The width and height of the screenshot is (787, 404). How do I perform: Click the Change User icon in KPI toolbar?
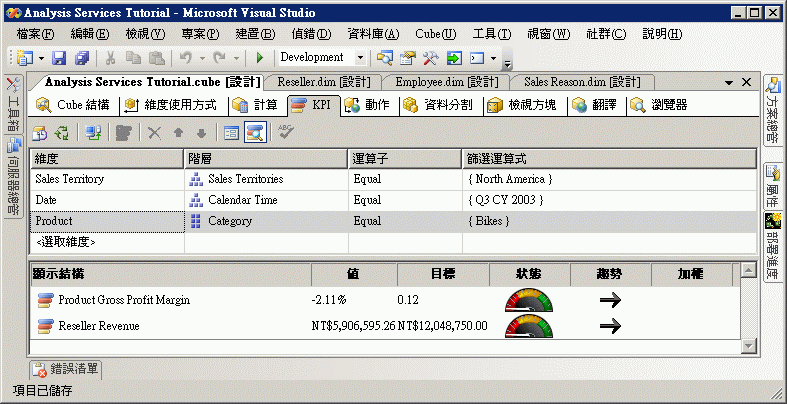click(93, 133)
